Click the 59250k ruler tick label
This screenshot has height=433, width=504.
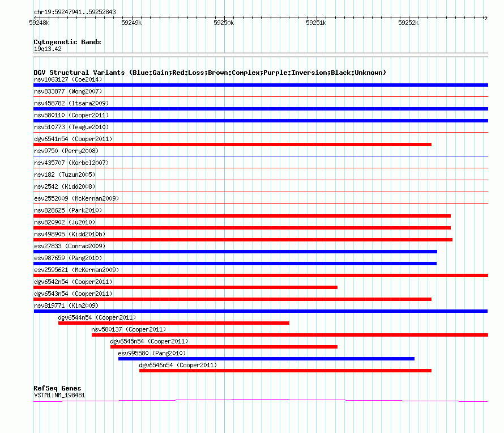click(224, 23)
